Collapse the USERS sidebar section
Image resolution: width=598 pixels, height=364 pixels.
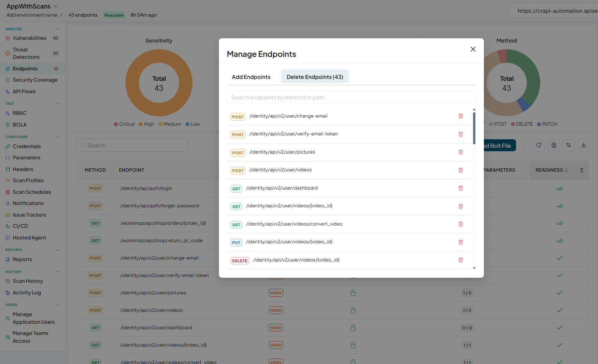[58, 305]
